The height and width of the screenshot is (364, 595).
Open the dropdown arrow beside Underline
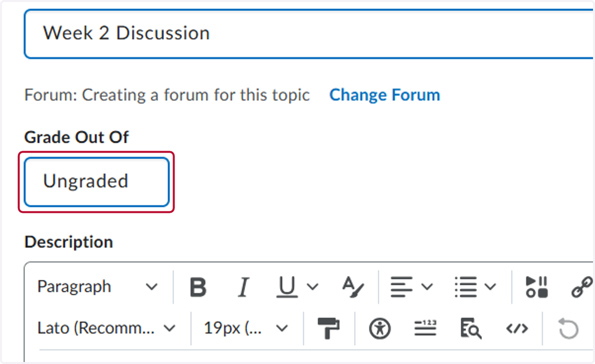point(312,287)
